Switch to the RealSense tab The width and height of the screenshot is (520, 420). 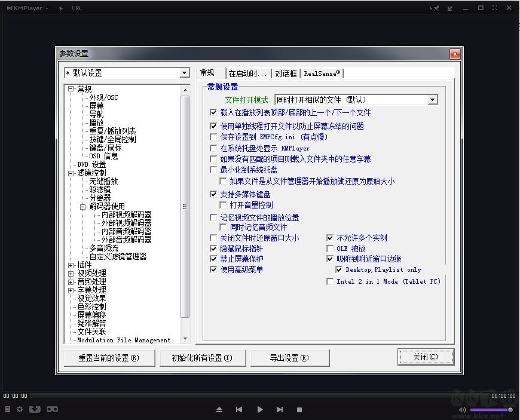pos(320,73)
